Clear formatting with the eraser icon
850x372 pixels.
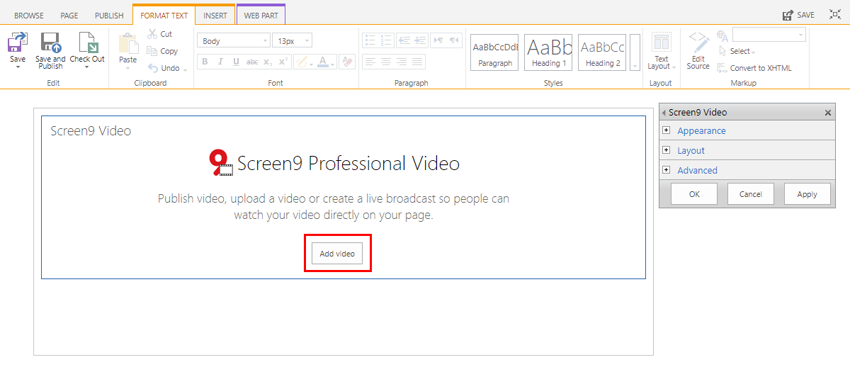pos(347,62)
